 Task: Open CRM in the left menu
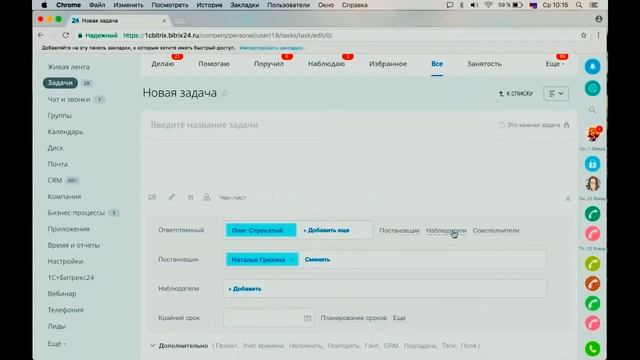(55, 180)
